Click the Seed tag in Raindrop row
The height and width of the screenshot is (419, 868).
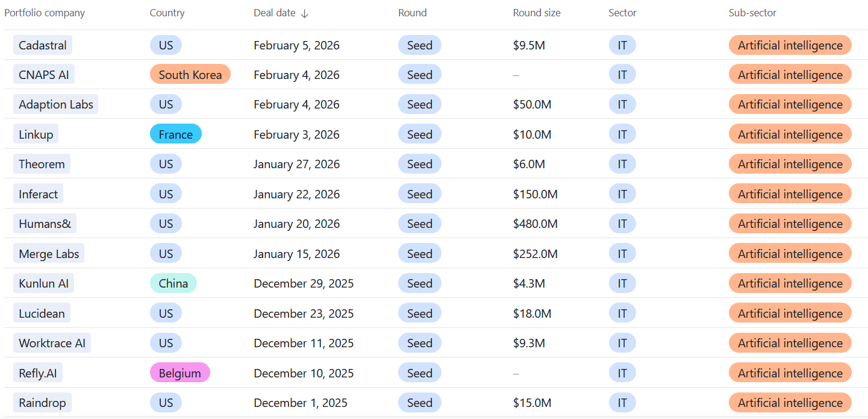pyautogui.click(x=419, y=403)
